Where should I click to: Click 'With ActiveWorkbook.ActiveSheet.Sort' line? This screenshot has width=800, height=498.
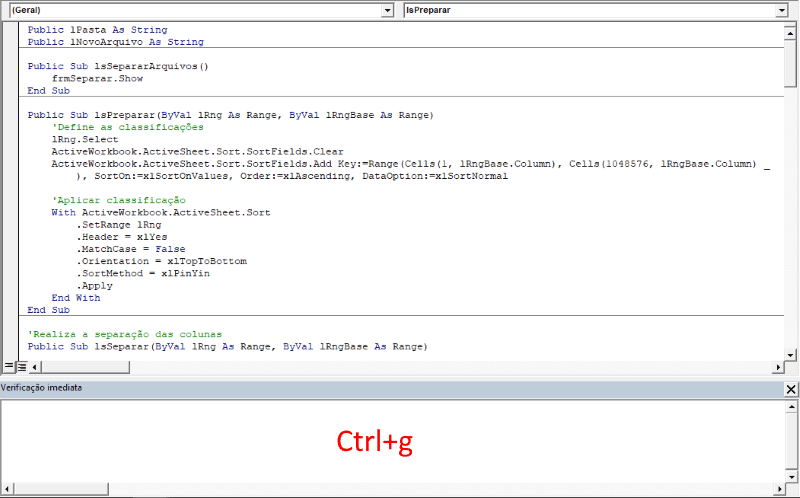coord(161,213)
